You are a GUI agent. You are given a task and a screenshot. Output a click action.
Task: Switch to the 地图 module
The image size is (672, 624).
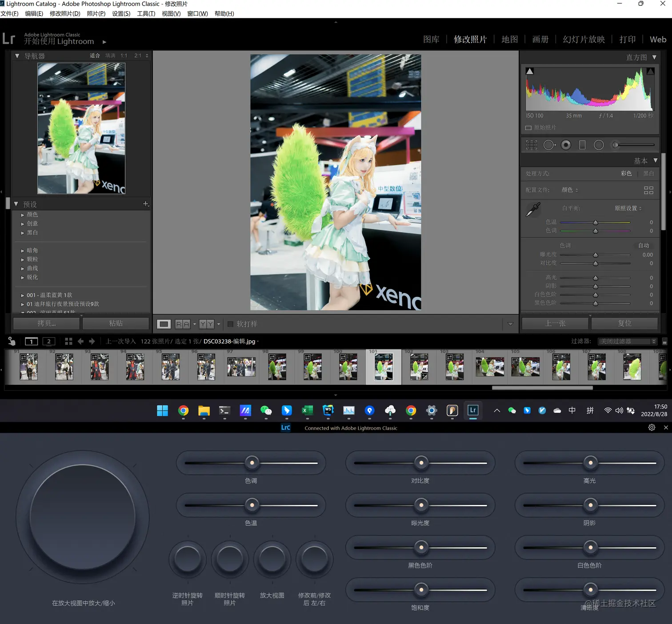509,39
